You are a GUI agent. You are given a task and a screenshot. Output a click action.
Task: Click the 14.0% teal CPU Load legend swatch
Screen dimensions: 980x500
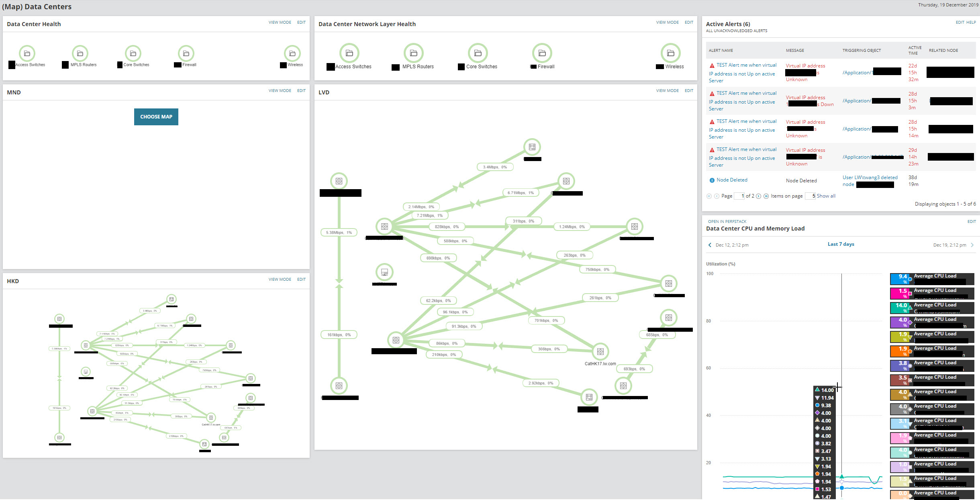899,308
